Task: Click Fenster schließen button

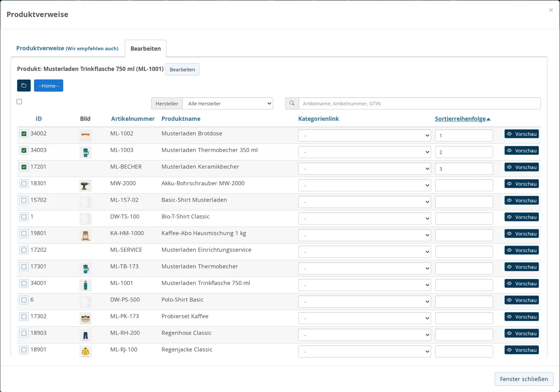Action: click(524, 379)
